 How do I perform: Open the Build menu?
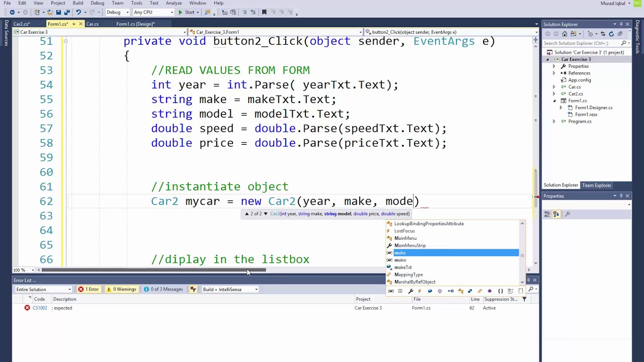(x=77, y=3)
